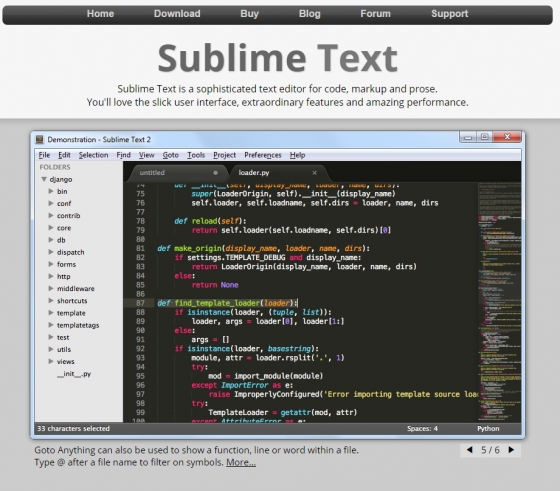Expand the middleware folder

tap(51, 288)
